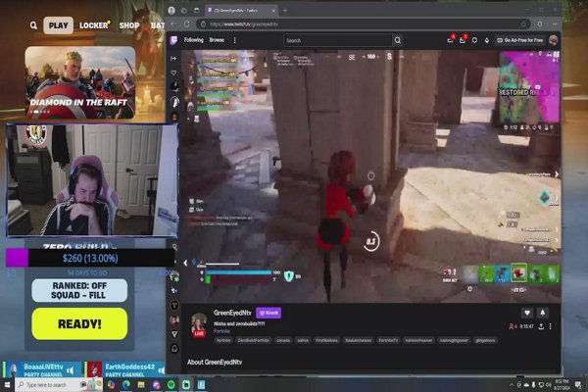Select BoaaaLIVEttv party channel entry
The height and width of the screenshot is (392, 588).
pyautogui.click(x=42, y=369)
